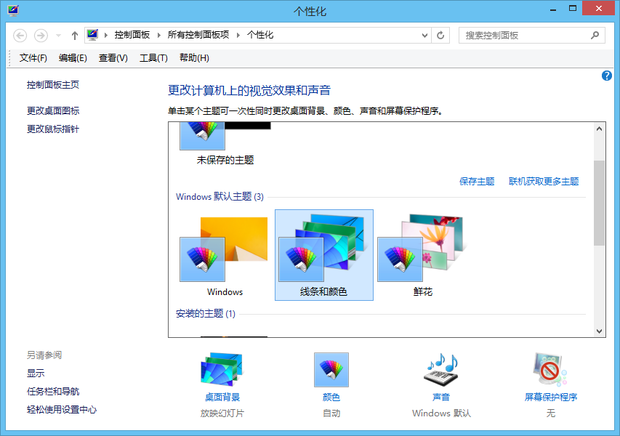Open the 屏幕保护程序 screen saver icon
The height and width of the screenshot is (436, 620).
(x=550, y=372)
